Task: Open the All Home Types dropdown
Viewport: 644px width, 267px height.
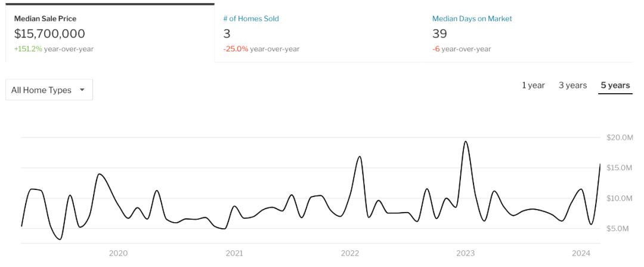Action: (x=49, y=90)
